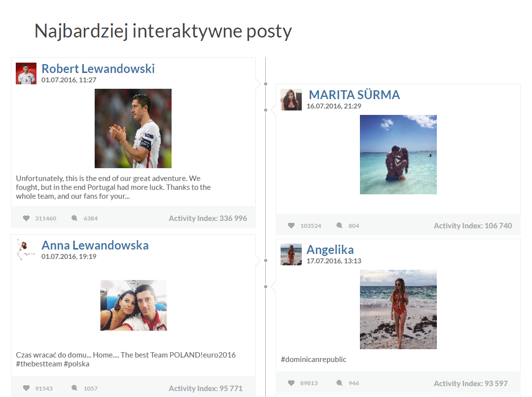Click the heart icon on Angelika's post
This screenshot has width=532, height=397.
[291, 383]
